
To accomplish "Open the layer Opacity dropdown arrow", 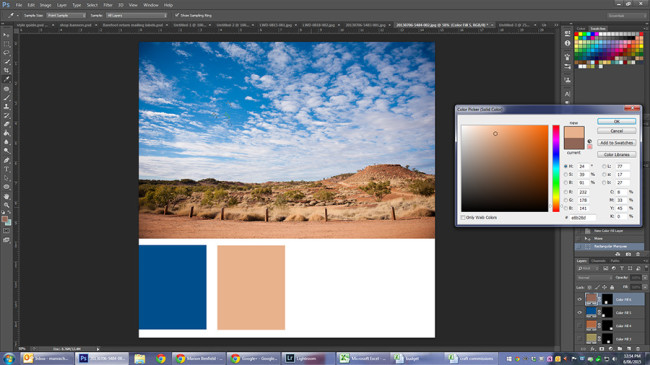I will (x=645, y=277).
